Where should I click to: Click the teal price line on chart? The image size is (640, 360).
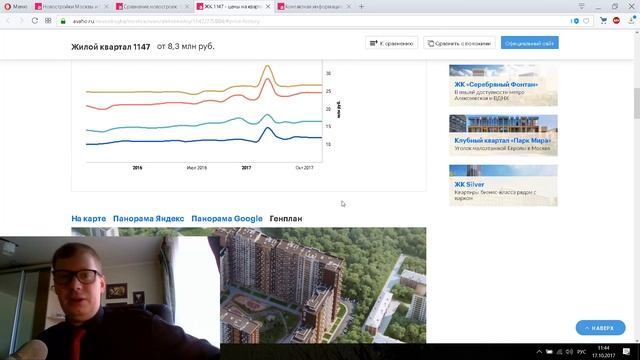(163, 127)
